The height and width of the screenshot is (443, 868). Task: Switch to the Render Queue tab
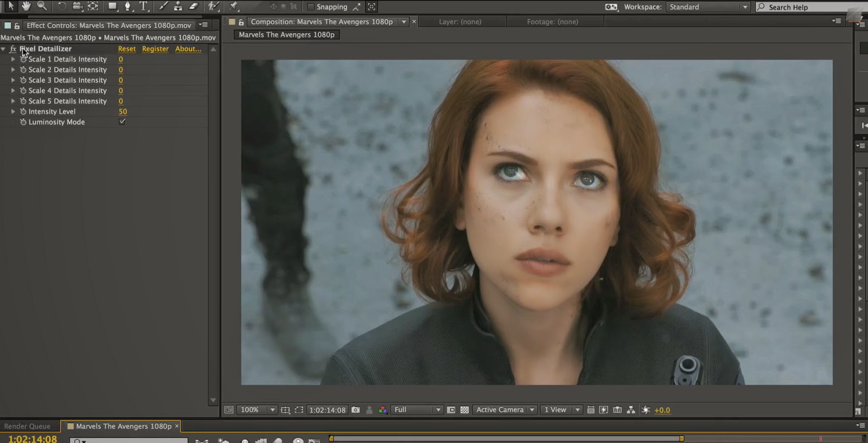pos(27,426)
